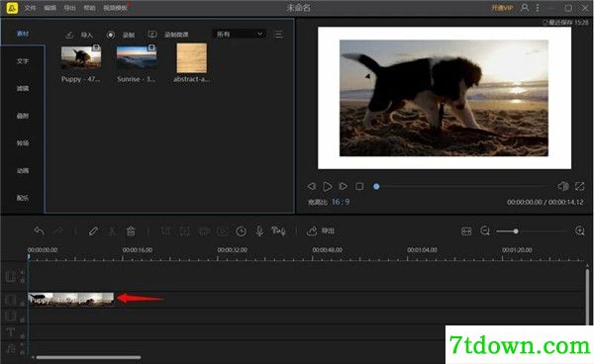Click the "Puppy - 47..." file name
Screen dimensions: 594x364
81,79
